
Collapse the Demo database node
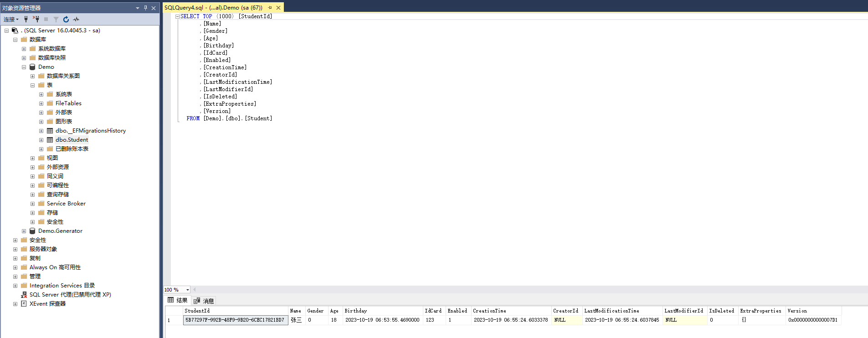click(24, 67)
